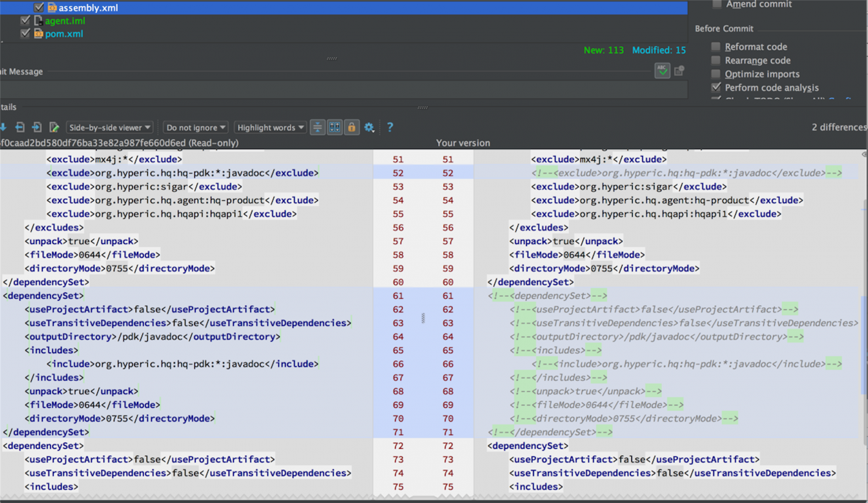868x503 pixels.
Task: Select agent.iml in the changes tree
Action: [x=65, y=21]
